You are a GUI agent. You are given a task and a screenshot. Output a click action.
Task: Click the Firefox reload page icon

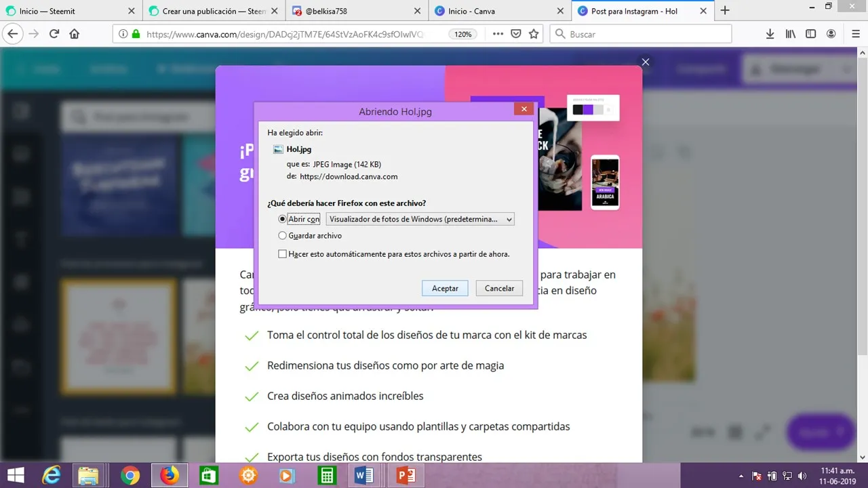[x=54, y=34]
